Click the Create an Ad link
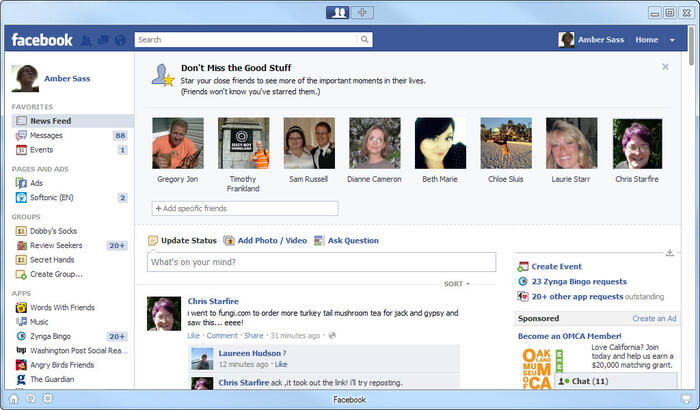This screenshot has height=410, width=700. click(654, 318)
